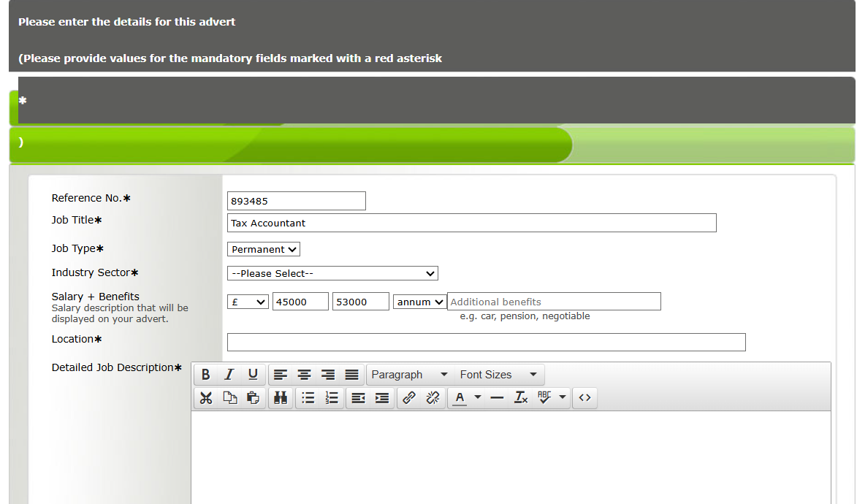Insert a bullet list
The height and width of the screenshot is (504, 857).
308,398
